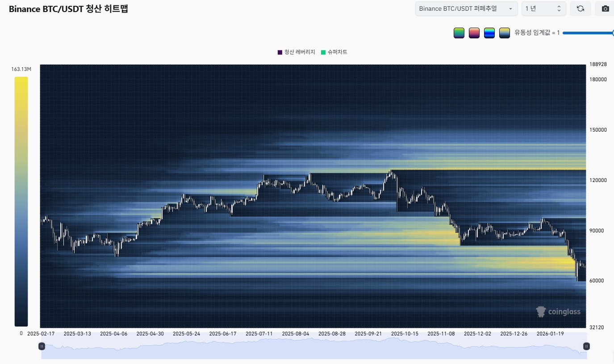Click the Binance BTC/USDT 청산 히트맵 title
The image size is (614, 364).
68,9
